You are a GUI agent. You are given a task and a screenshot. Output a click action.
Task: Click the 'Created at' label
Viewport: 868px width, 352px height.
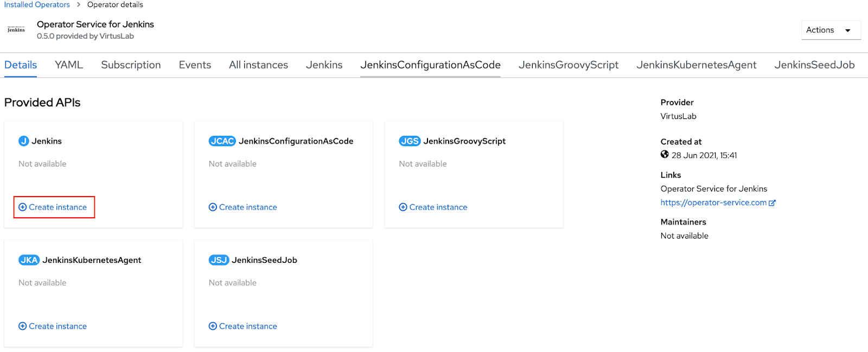pyautogui.click(x=681, y=142)
